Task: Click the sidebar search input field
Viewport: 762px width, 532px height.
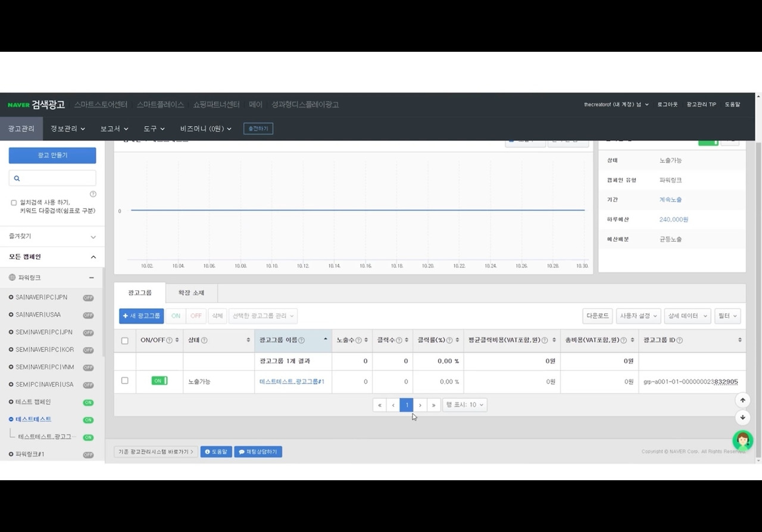Action: (x=52, y=178)
